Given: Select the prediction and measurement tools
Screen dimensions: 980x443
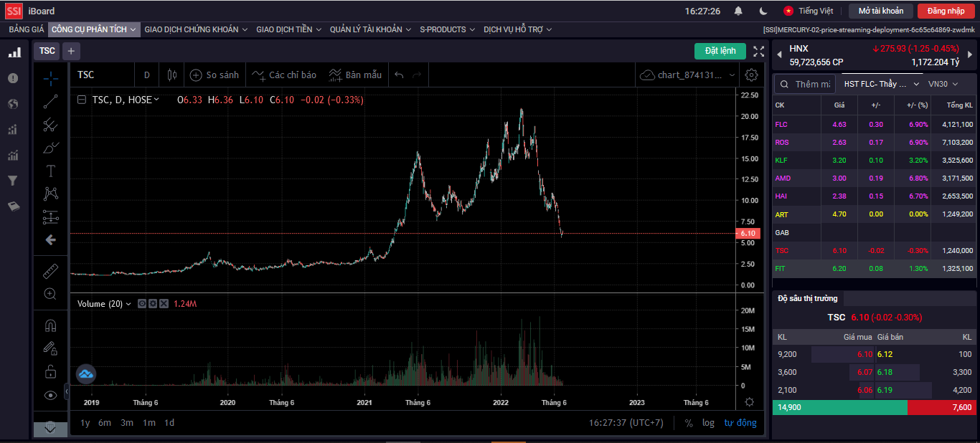Looking at the screenshot, I should [x=50, y=216].
